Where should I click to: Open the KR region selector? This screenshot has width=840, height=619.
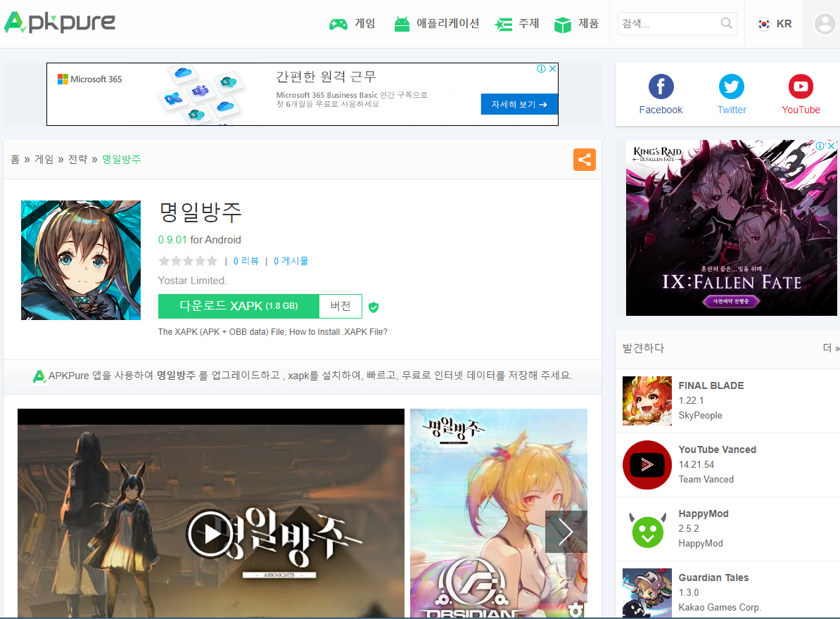774,23
